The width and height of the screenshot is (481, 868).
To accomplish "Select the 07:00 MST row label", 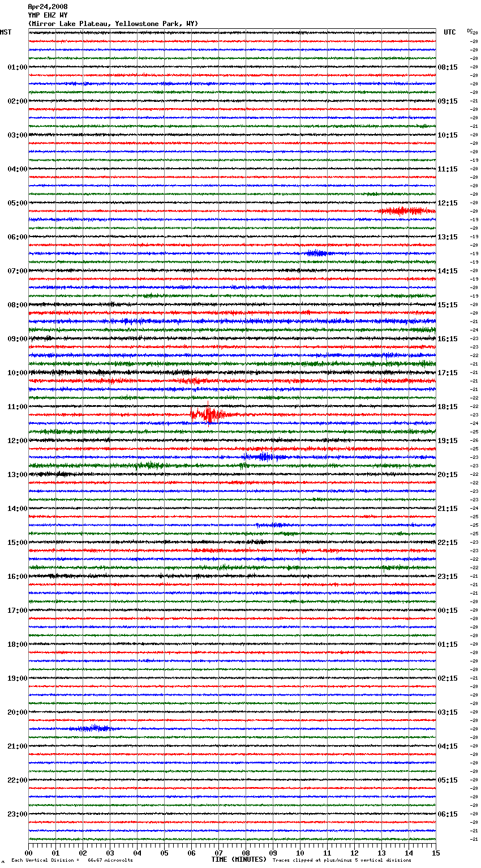I will coord(17,271).
